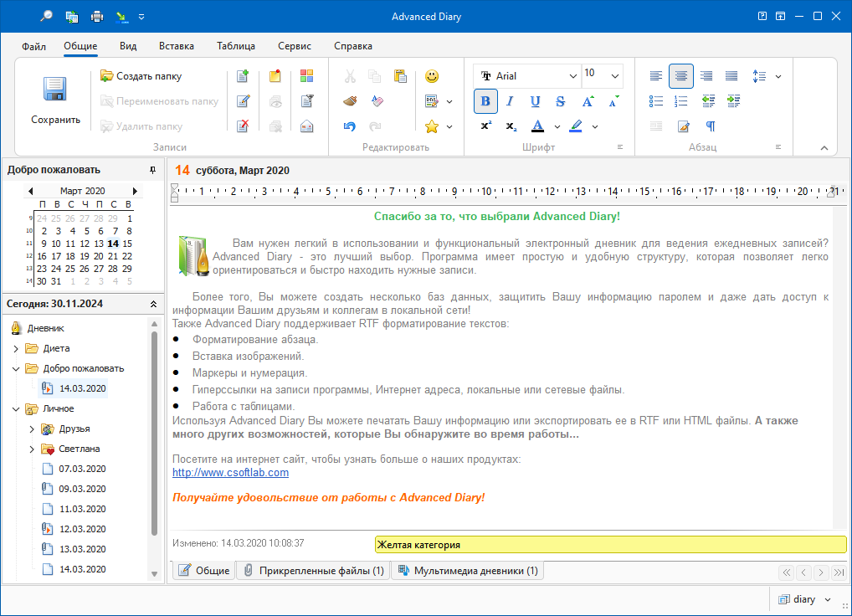This screenshot has height=616, width=852.
Task: Toggle Bold formatting
Action: 485,101
